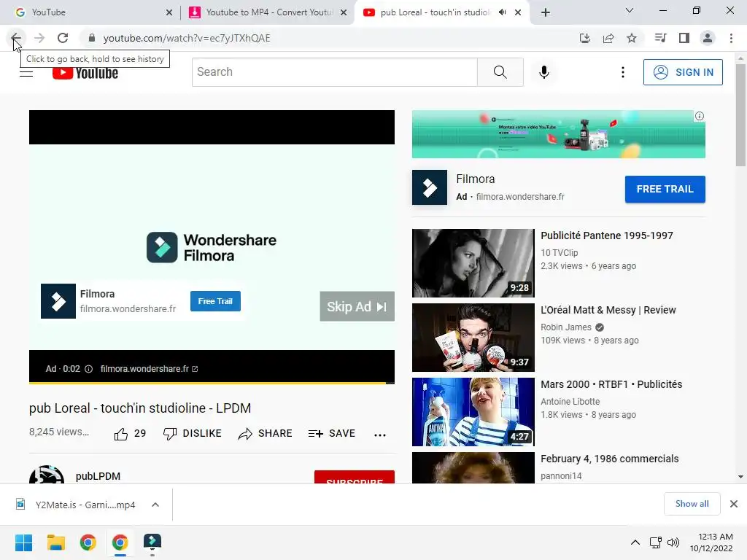747x560 pixels.
Task: Open the YouTube hamburger guide menu
Action: 26,73
